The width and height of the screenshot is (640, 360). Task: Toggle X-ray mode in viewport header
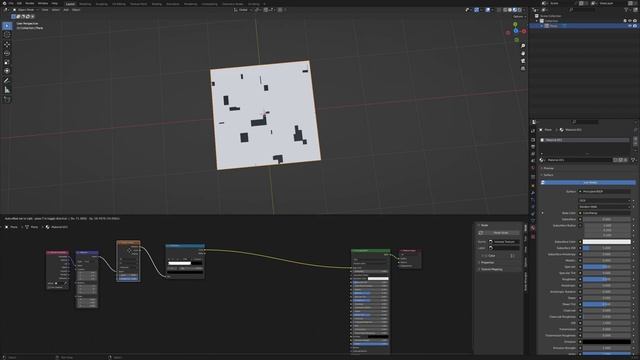click(x=499, y=10)
